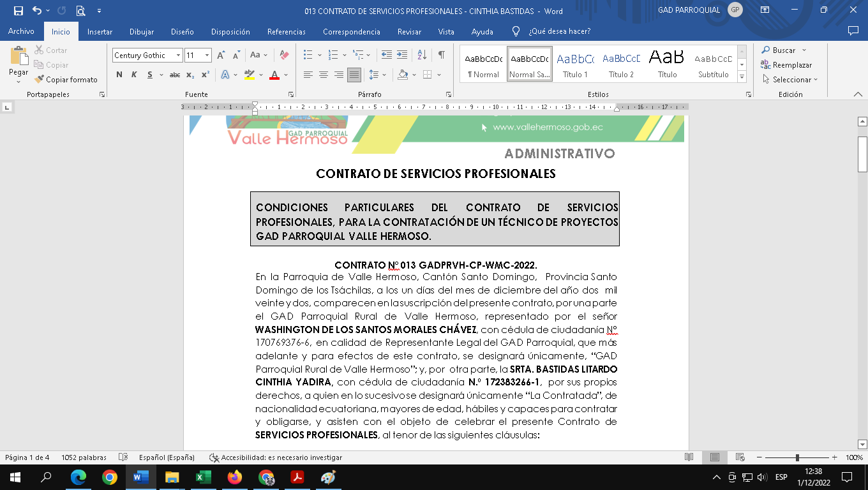Apply bullet list formatting
The image size is (868, 490).
point(308,56)
